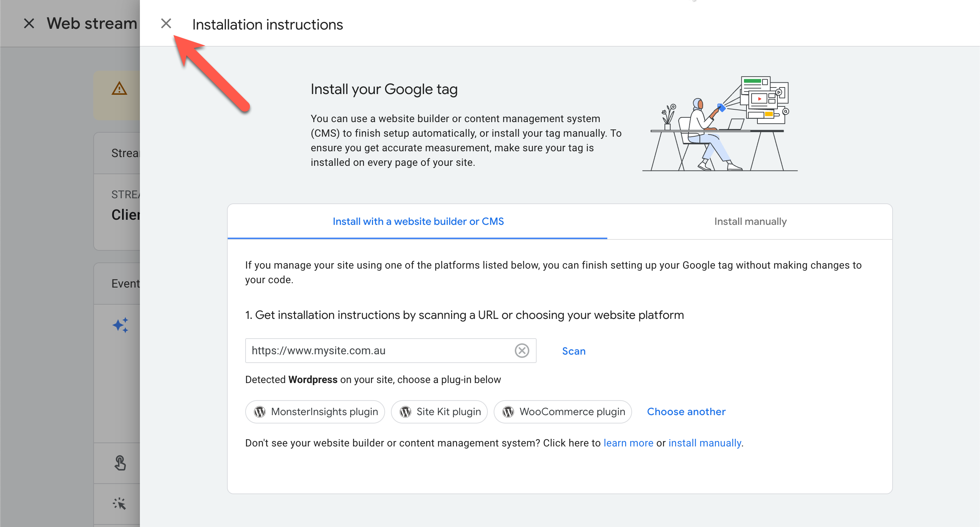Click the Google tag illustration
Viewport: 980px width, 527px height.
[x=720, y=123]
